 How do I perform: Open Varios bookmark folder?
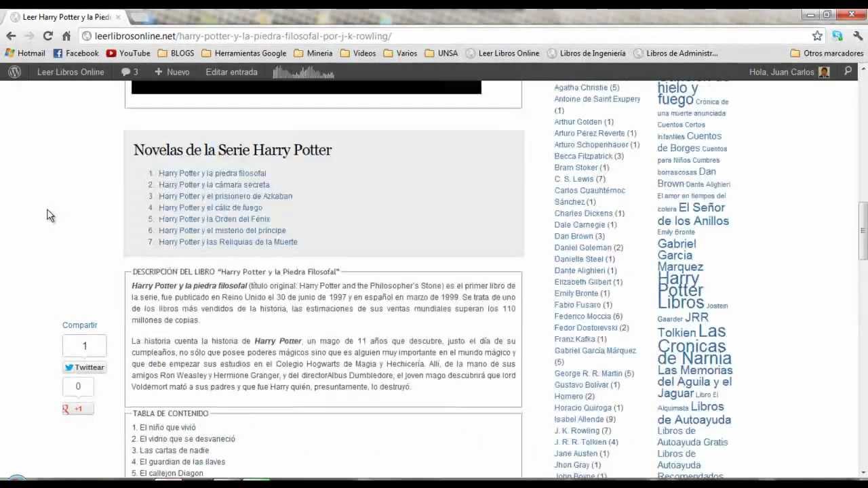point(400,53)
